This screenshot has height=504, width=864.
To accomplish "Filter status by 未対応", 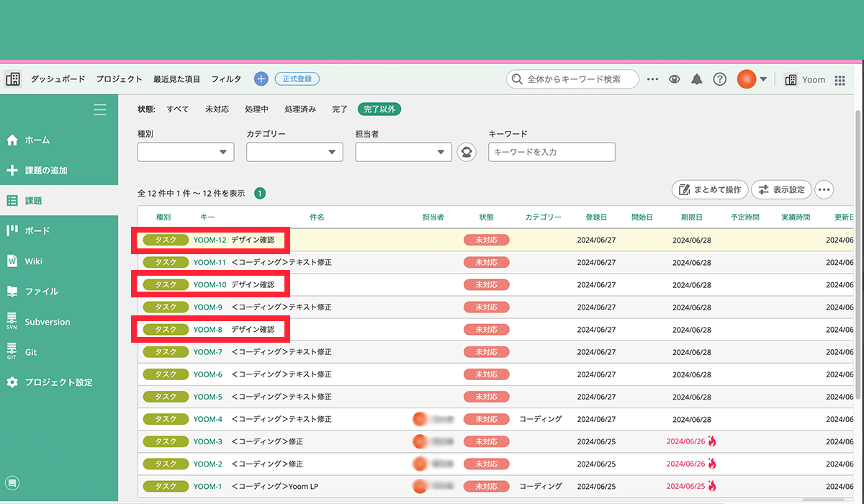I will [217, 109].
